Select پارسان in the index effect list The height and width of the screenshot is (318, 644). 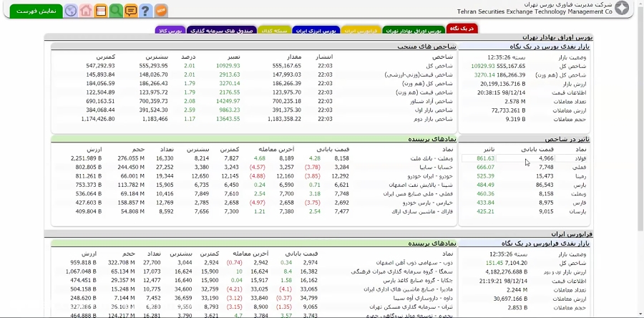[578, 211]
